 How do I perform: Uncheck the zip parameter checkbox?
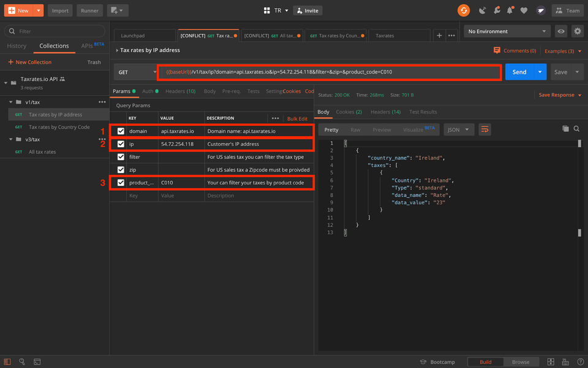tap(121, 170)
